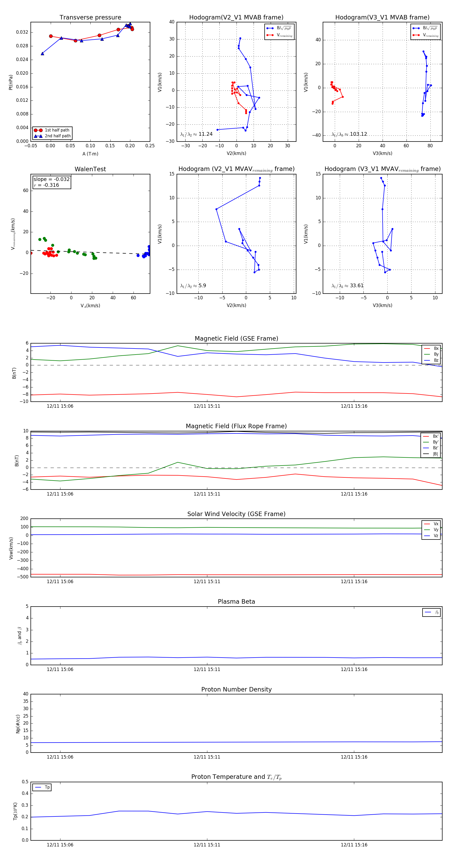Click the "V_remaining(km/s)" y-axis label of WalenTest
Screen dimensions: 473x868
pyautogui.click(x=13, y=234)
